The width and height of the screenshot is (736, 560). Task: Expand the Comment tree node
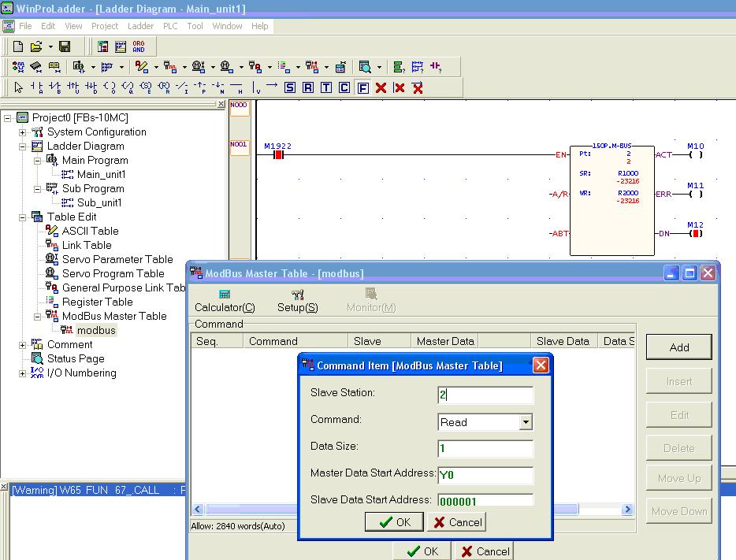tap(22, 345)
